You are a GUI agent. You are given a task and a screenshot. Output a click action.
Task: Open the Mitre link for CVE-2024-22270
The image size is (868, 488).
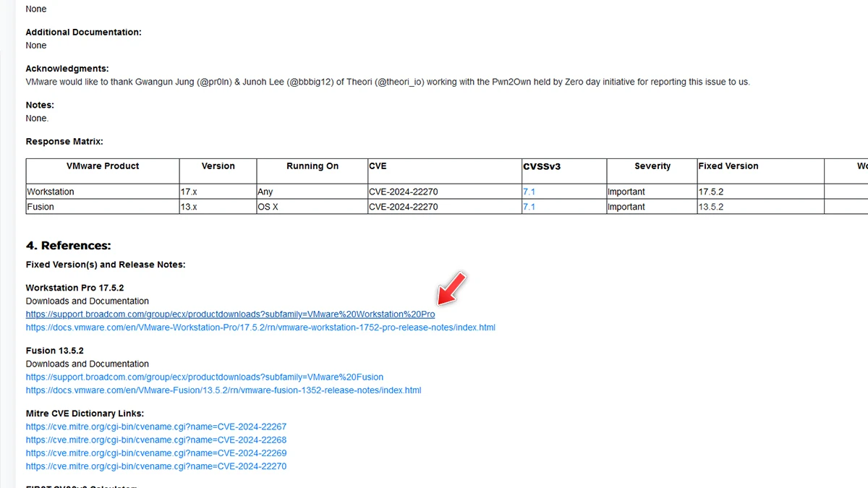(x=156, y=466)
